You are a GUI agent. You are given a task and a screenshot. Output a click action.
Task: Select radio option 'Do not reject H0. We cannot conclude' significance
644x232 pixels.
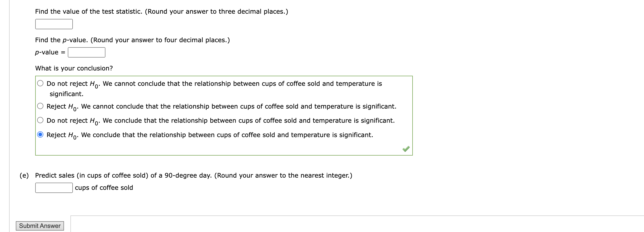pos(40,83)
